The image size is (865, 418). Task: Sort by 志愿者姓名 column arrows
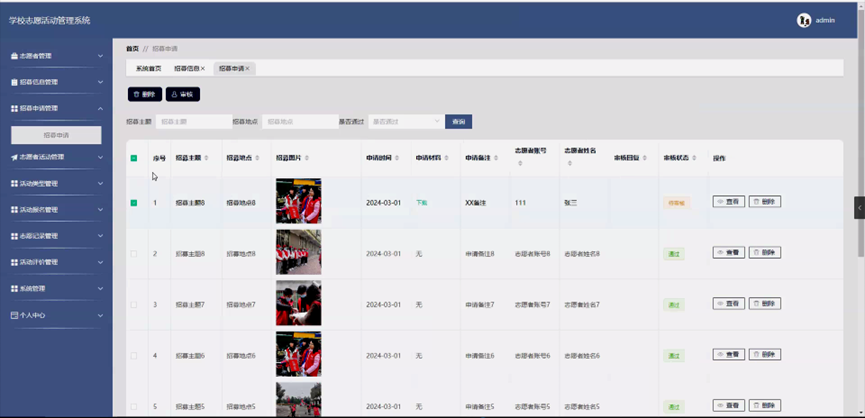pos(569,164)
